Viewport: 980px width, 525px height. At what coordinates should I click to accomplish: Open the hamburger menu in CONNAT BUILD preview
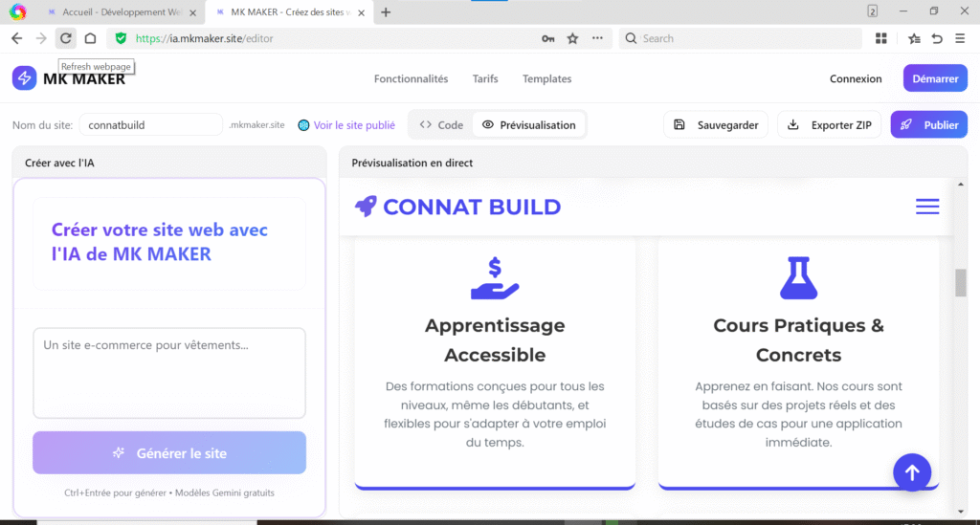click(926, 207)
